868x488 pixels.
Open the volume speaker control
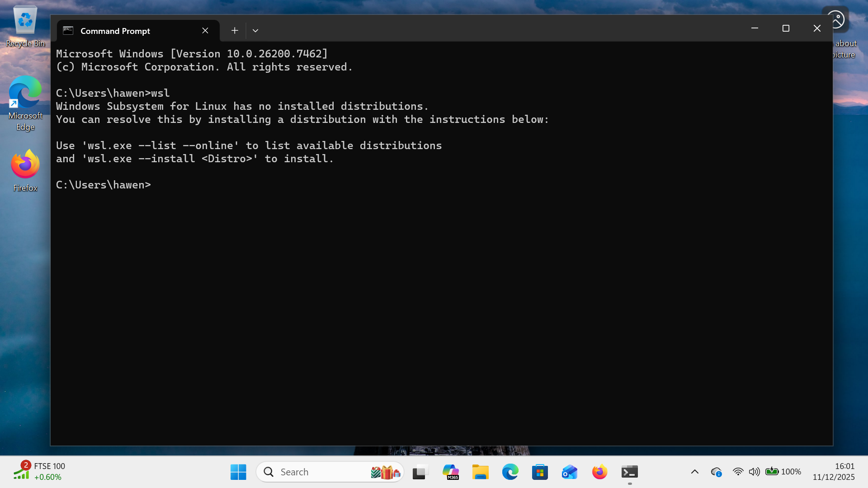(x=754, y=472)
